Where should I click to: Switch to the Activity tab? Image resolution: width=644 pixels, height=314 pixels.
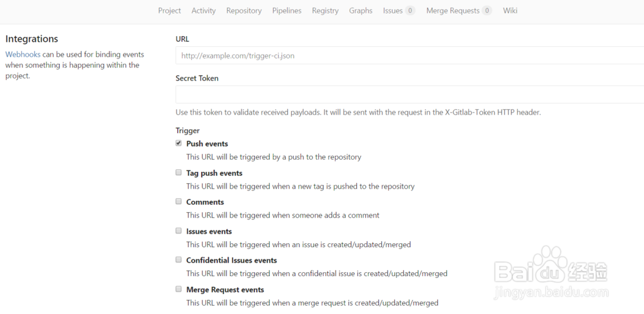click(x=204, y=10)
